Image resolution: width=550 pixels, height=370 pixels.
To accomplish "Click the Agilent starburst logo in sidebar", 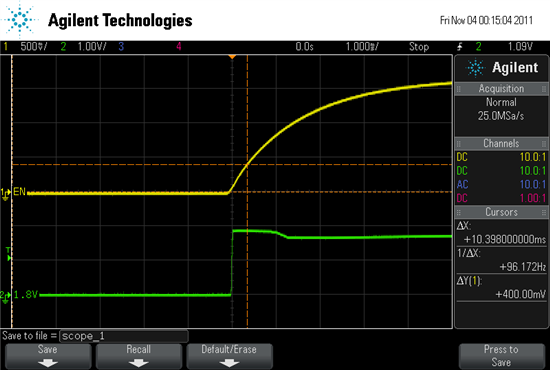I will [x=476, y=68].
